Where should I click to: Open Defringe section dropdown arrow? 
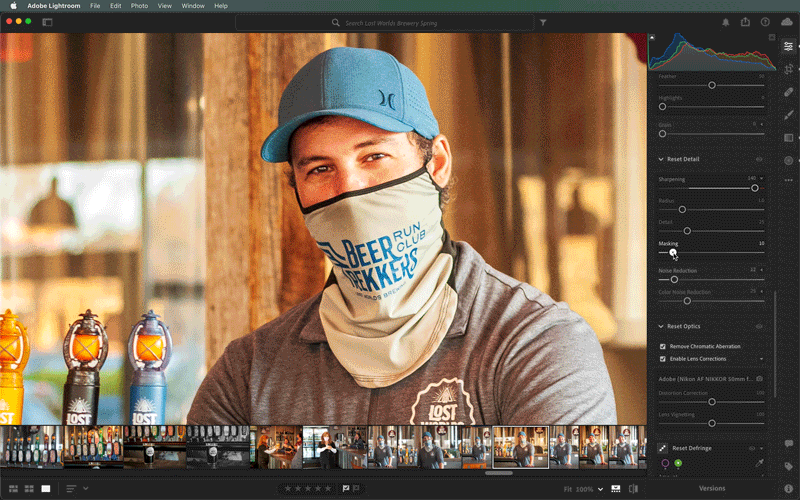(761, 448)
